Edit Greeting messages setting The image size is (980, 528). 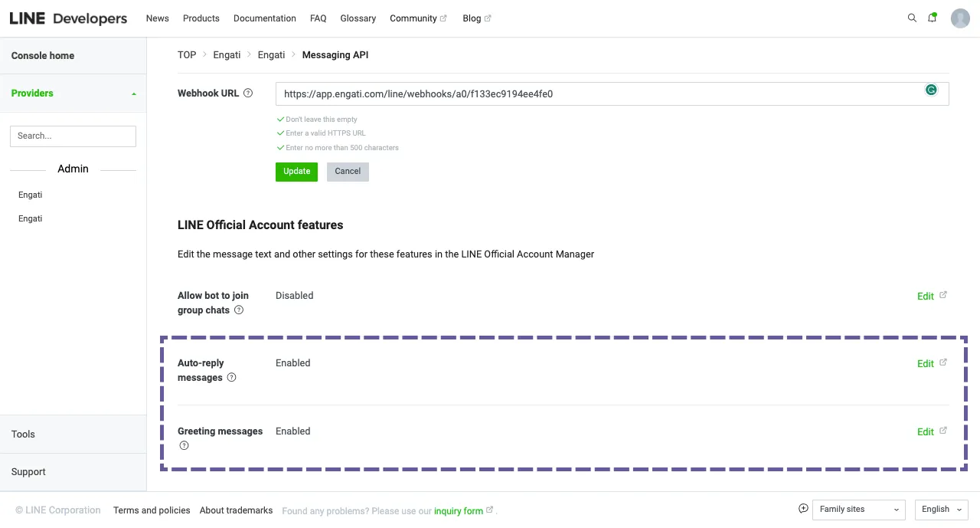coord(932,432)
